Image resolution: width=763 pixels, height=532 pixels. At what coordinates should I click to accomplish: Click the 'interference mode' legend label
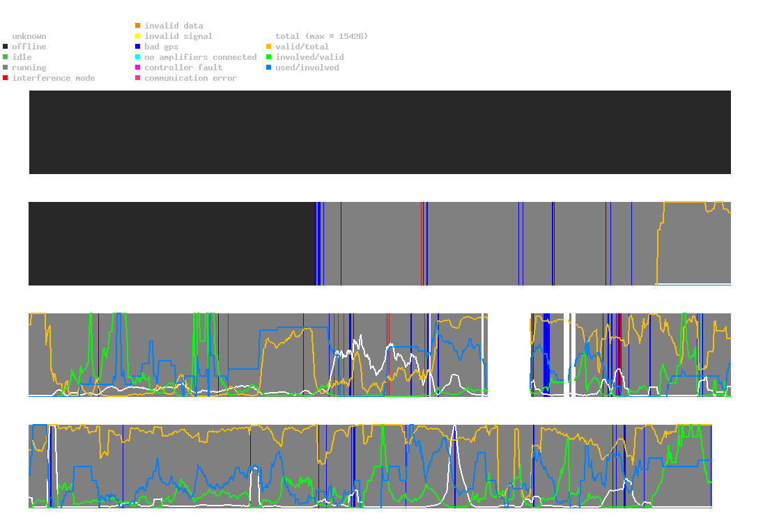coord(54,78)
